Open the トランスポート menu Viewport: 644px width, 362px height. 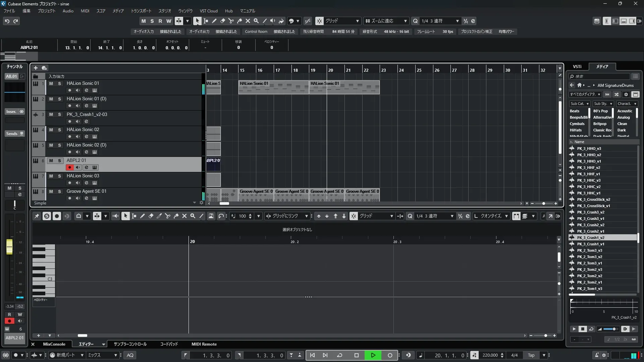[141, 11]
